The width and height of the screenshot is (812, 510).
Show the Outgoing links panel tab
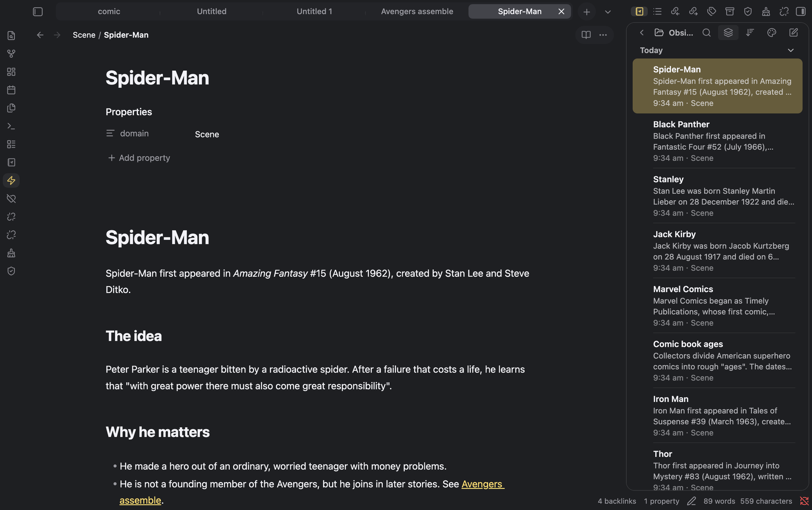point(693,11)
